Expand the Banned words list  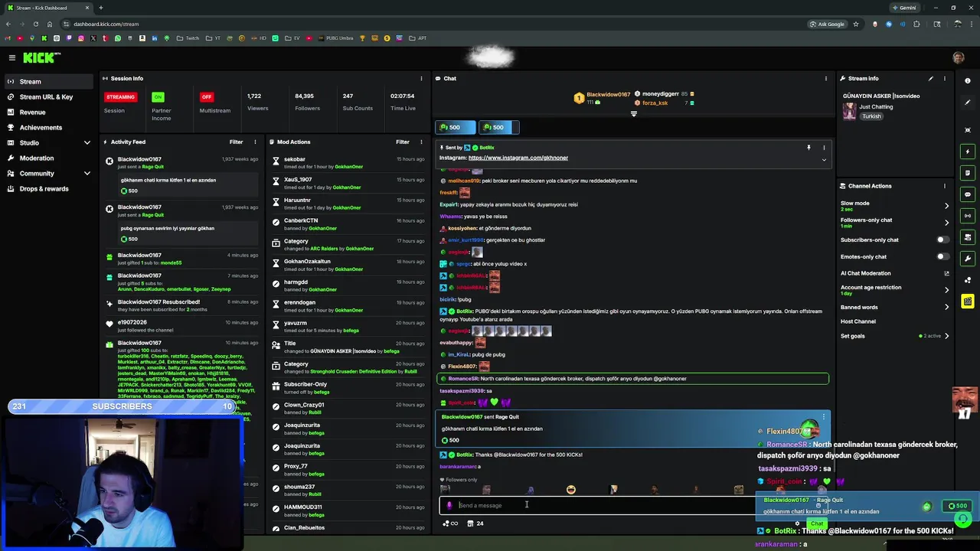[946, 307]
